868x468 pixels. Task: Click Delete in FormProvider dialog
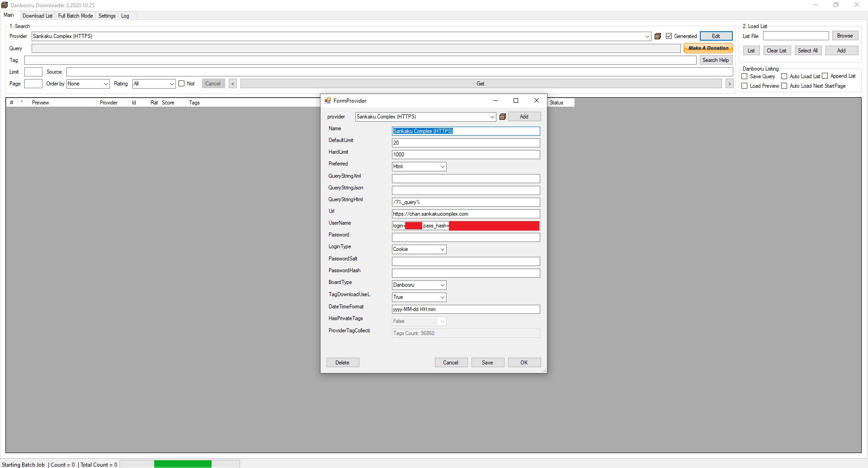[342, 363]
